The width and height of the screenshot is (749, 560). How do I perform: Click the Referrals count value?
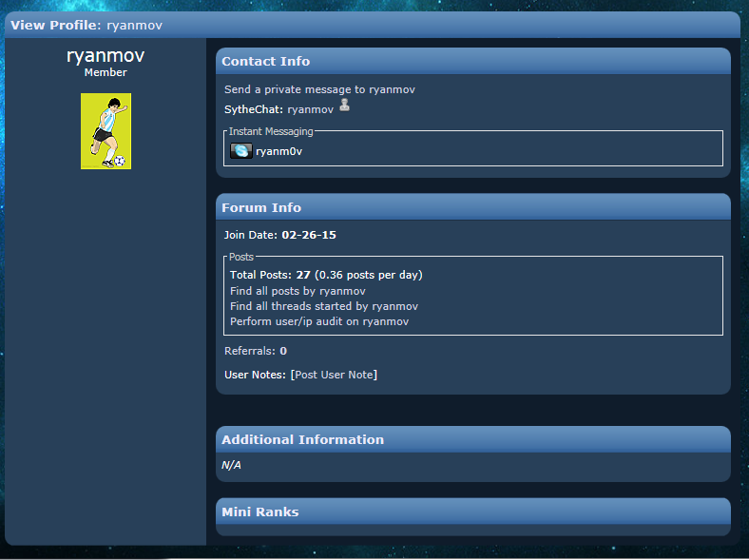click(283, 351)
